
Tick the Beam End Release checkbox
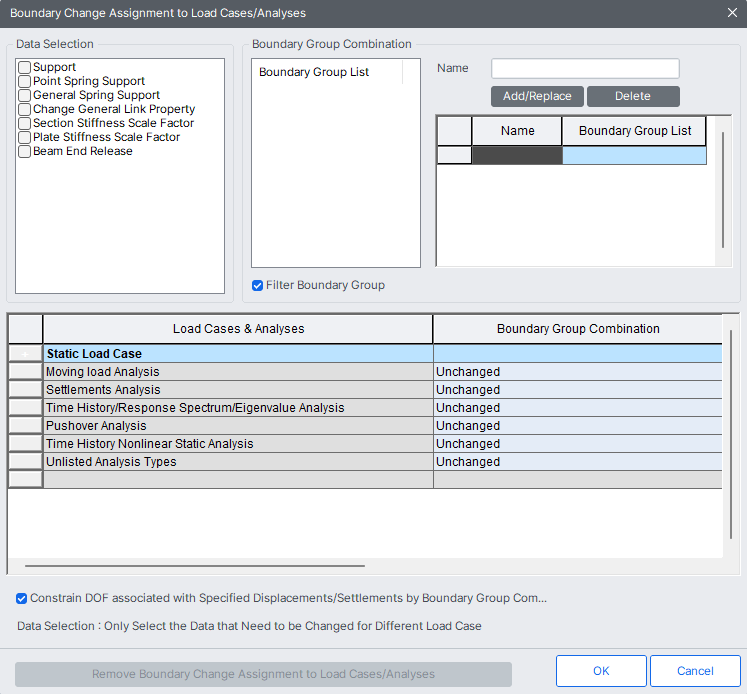[x=24, y=151]
